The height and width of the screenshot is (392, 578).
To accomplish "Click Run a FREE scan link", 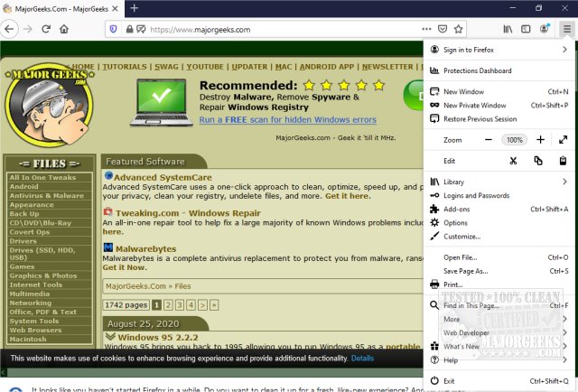I will (x=287, y=120).
